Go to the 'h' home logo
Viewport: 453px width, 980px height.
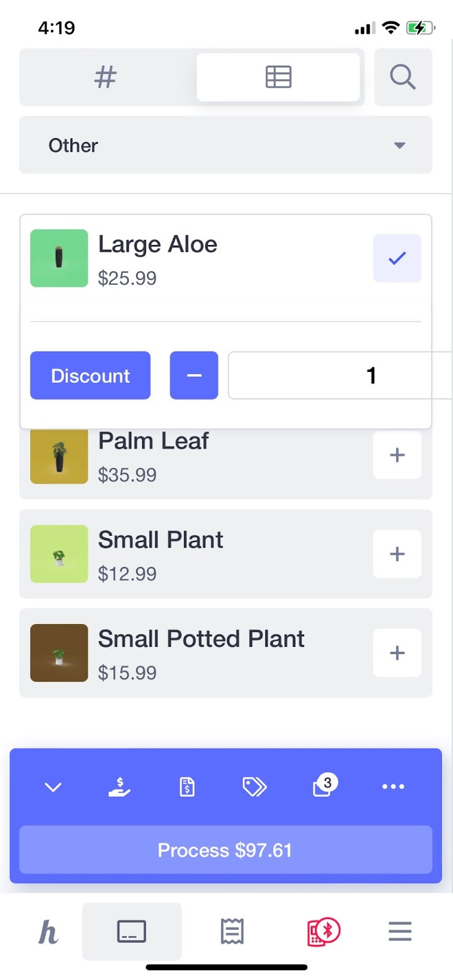coord(48,932)
